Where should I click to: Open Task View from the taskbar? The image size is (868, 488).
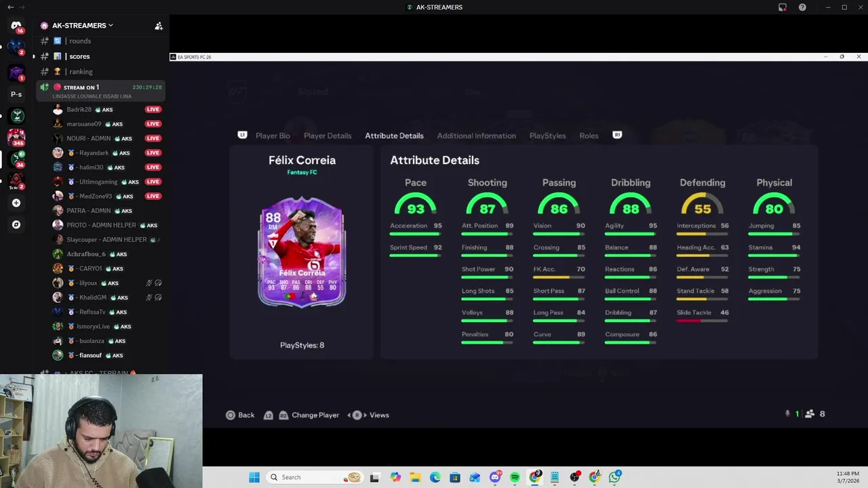coord(374,477)
